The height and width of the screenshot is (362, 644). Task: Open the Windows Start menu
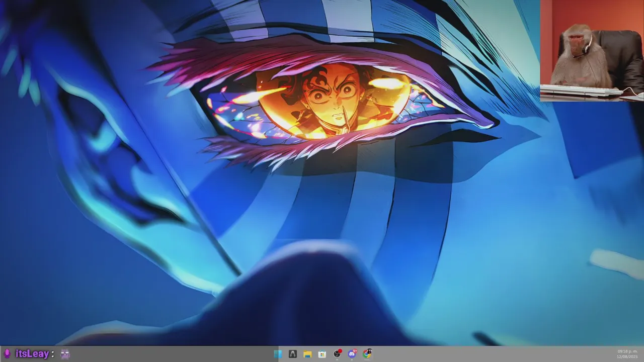pos(278,354)
